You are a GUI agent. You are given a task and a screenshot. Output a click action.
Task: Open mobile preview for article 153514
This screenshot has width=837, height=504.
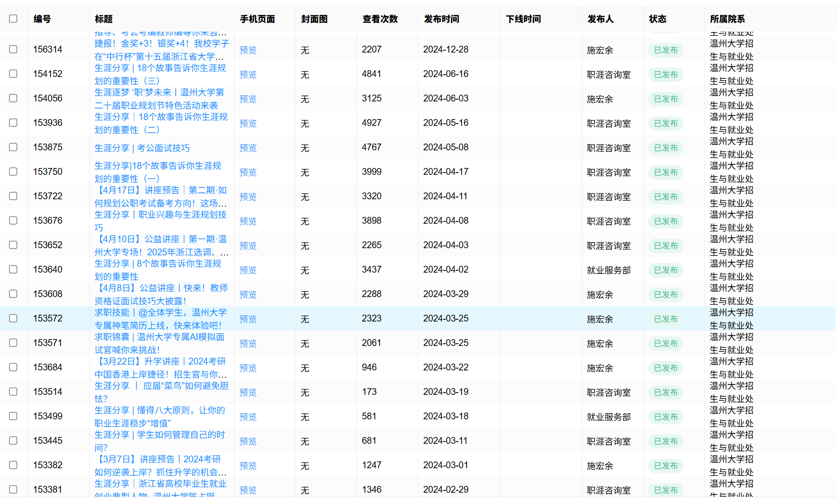tap(248, 393)
